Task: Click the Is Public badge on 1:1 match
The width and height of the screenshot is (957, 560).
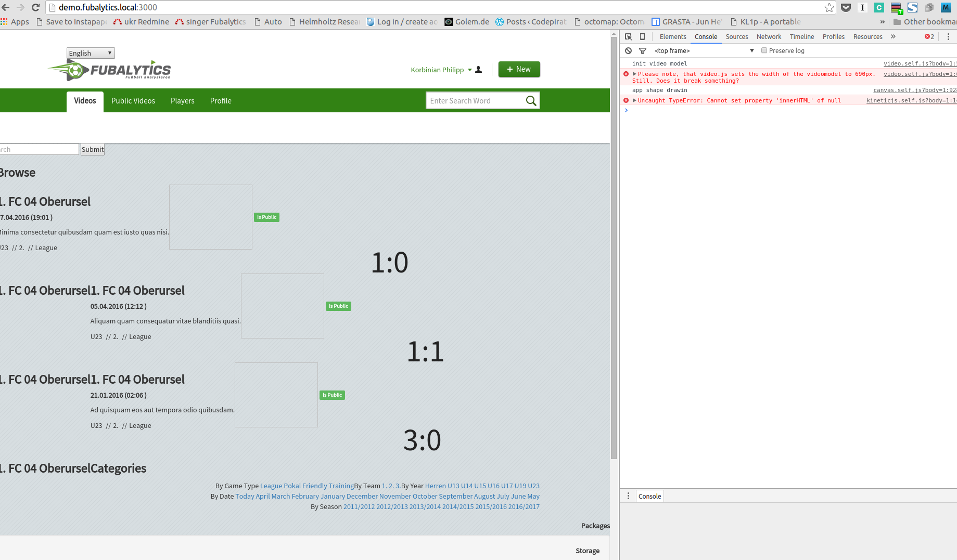Action: [x=338, y=306]
